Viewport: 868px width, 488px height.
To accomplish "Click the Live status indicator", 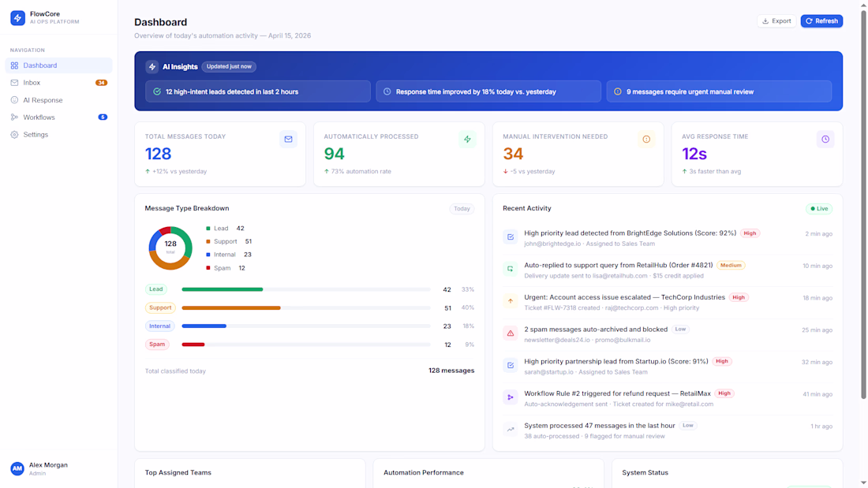I will [819, 209].
